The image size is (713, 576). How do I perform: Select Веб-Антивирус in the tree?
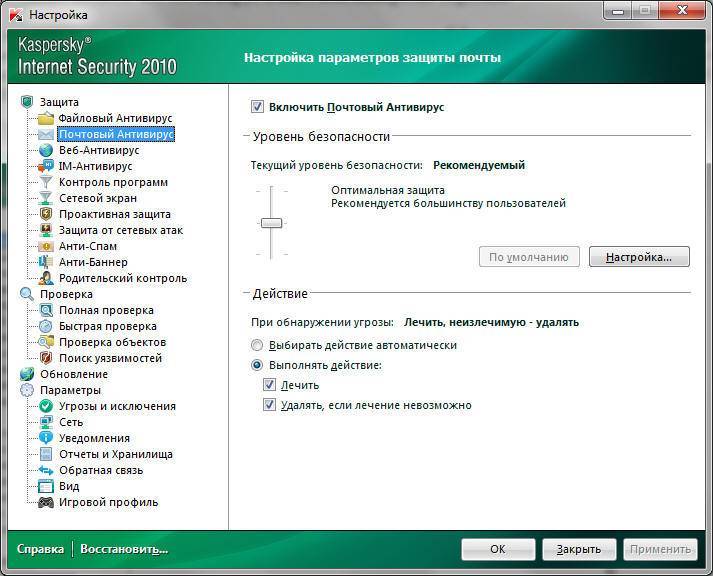pyautogui.click(x=99, y=150)
